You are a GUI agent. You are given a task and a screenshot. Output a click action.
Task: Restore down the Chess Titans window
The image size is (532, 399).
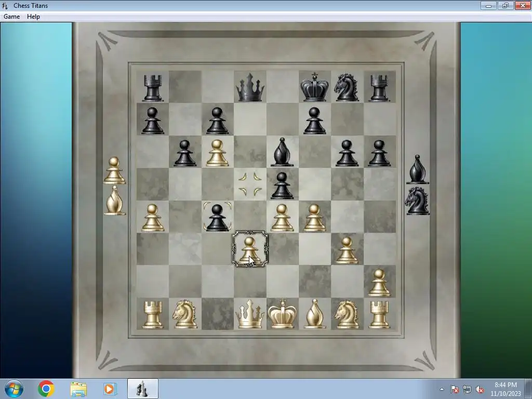pos(506,5)
